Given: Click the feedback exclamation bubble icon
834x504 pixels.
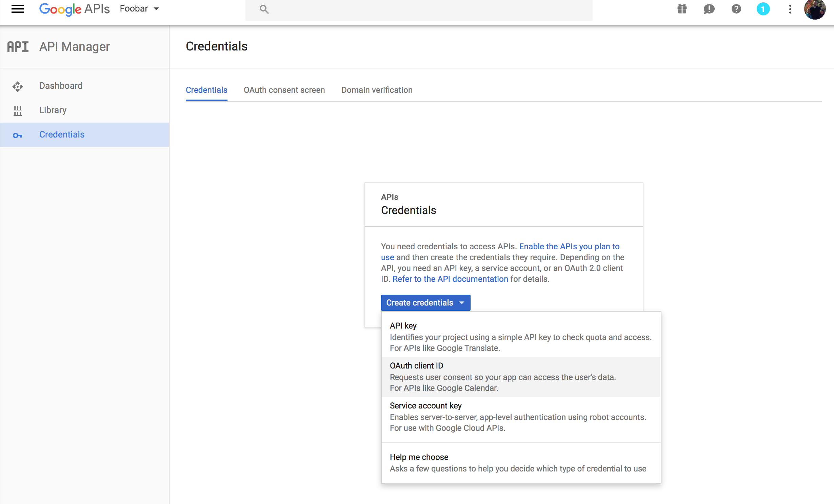Looking at the screenshot, I should point(709,9).
